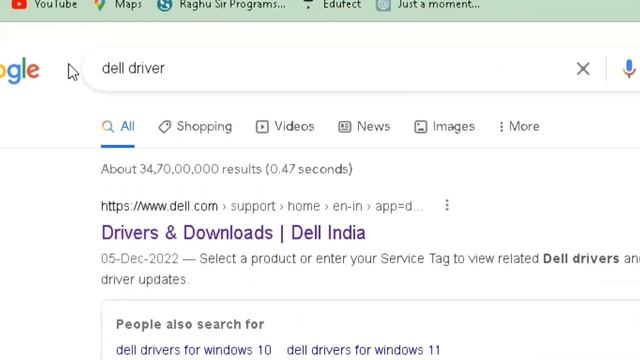Click 'People also search for' heading
This screenshot has width=640, height=360.
(x=190, y=324)
